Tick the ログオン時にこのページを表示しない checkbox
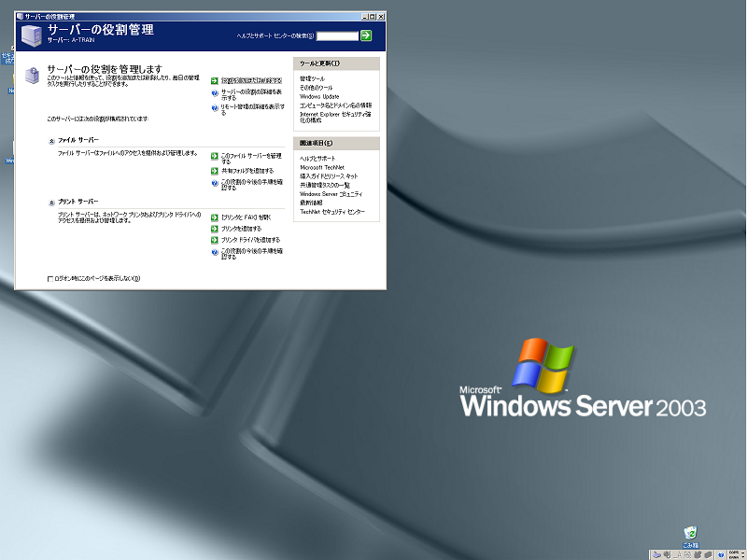Image resolution: width=747 pixels, height=560 pixels. click(x=50, y=279)
